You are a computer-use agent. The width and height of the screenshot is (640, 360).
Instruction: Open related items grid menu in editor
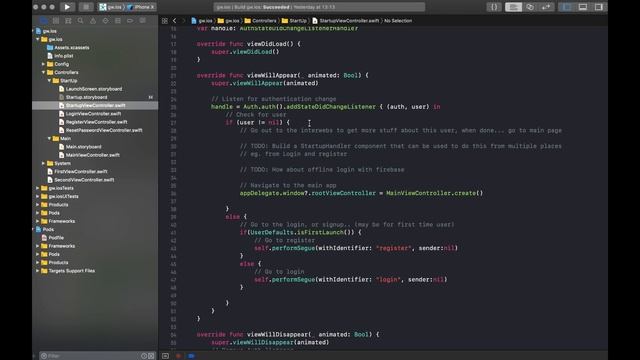[x=164, y=21]
